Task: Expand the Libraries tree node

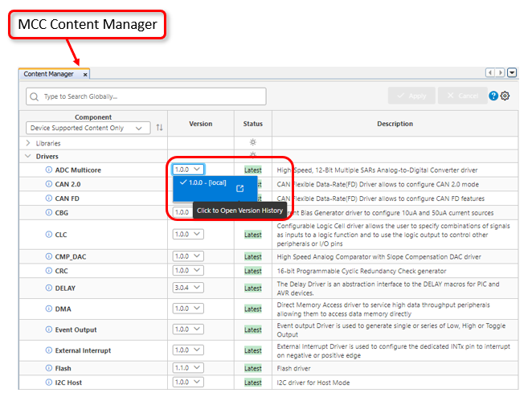Action: [29, 142]
